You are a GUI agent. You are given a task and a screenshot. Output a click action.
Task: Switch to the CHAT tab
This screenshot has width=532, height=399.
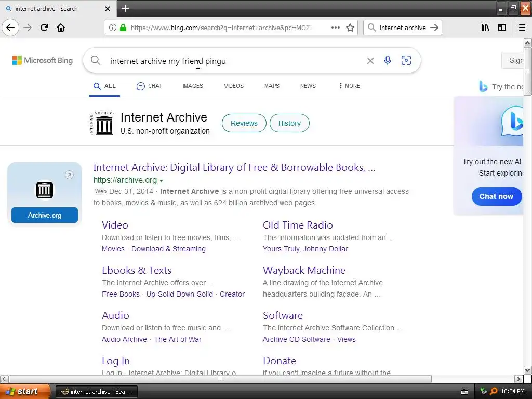coord(149,86)
